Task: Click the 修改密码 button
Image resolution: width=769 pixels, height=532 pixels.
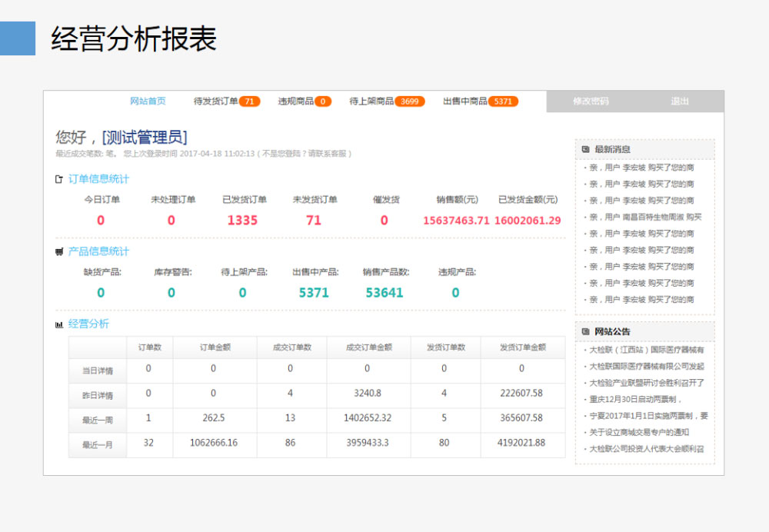Action: [591, 101]
